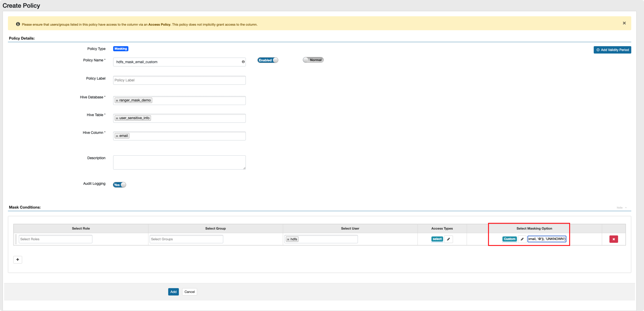Click the Add Validity Period button
The height and width of the screenshot is (311, 644).
(612, 50)
